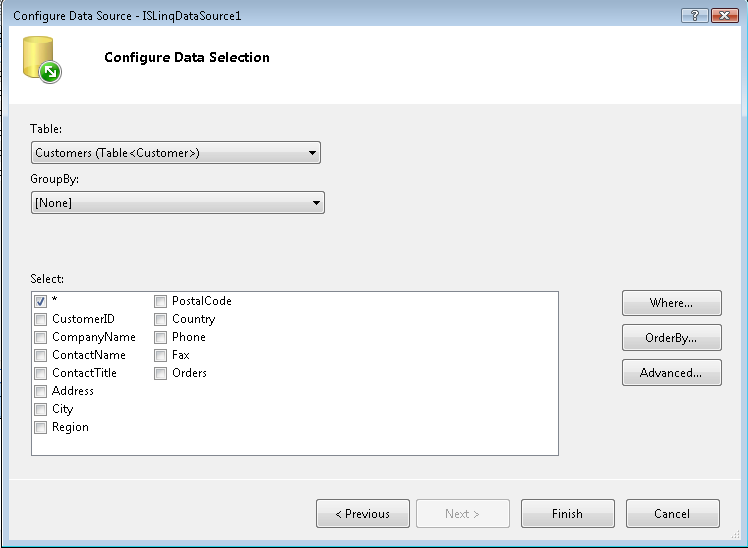Toggle the Orders checkbox
748x548 pixels.
click(161, 373)
